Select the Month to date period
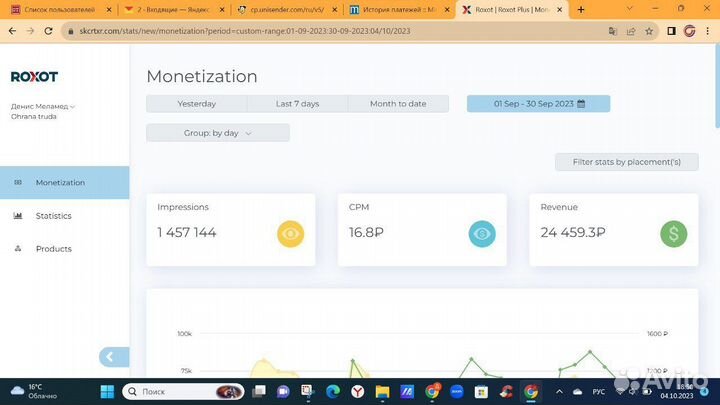The width and height of the screenshot is (720, 405). click(x=398, y=104)
